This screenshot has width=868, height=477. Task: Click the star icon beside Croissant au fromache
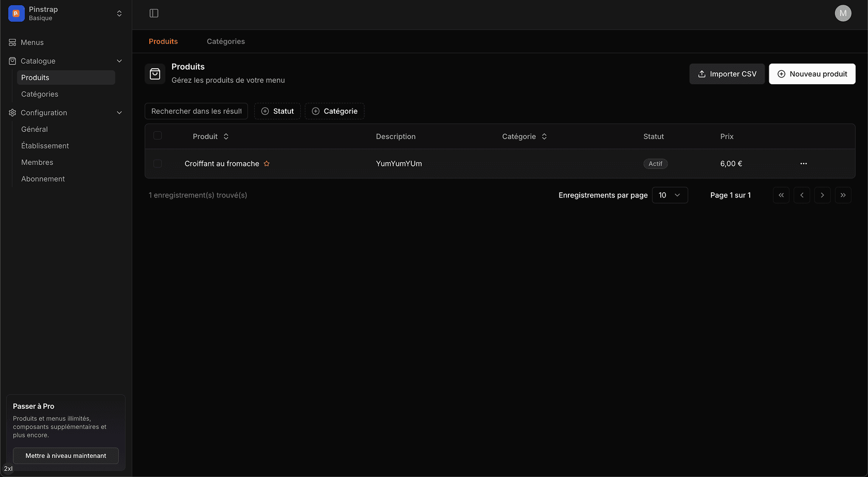[267, 164]
